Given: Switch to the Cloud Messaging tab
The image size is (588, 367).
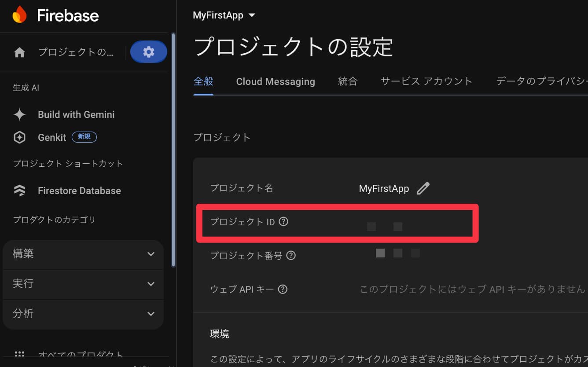Looking at the screenshot, I should pyautogui.click(x=276, y=81).
